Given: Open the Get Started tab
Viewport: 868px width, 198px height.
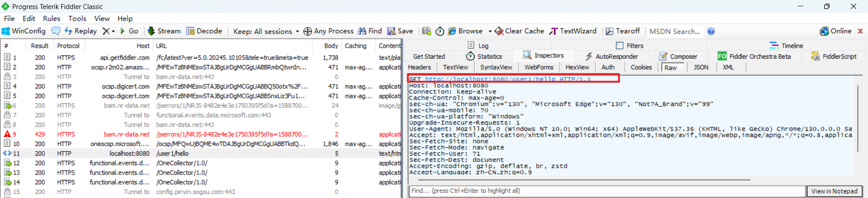Looking at the screenshot, I should [x=429, y=56].
